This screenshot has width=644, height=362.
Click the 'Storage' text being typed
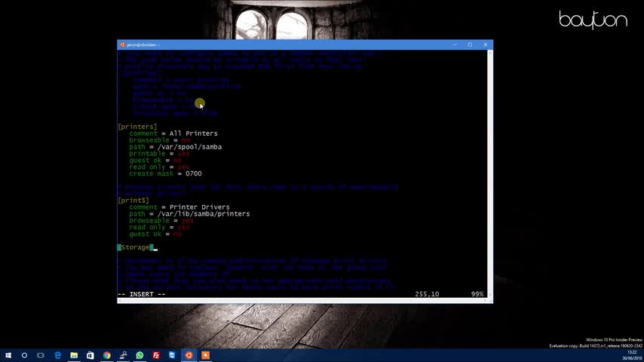[x=135, y=247]
